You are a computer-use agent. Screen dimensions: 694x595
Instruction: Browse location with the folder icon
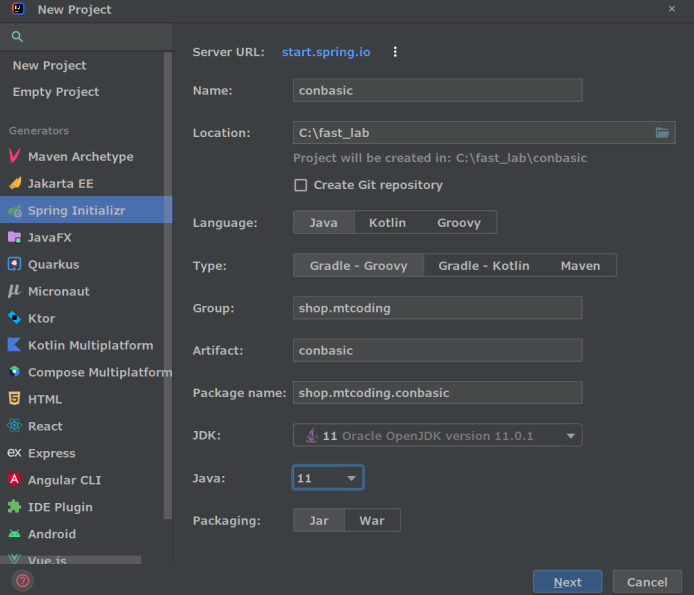pyautogui.click(x=662, y=132)
